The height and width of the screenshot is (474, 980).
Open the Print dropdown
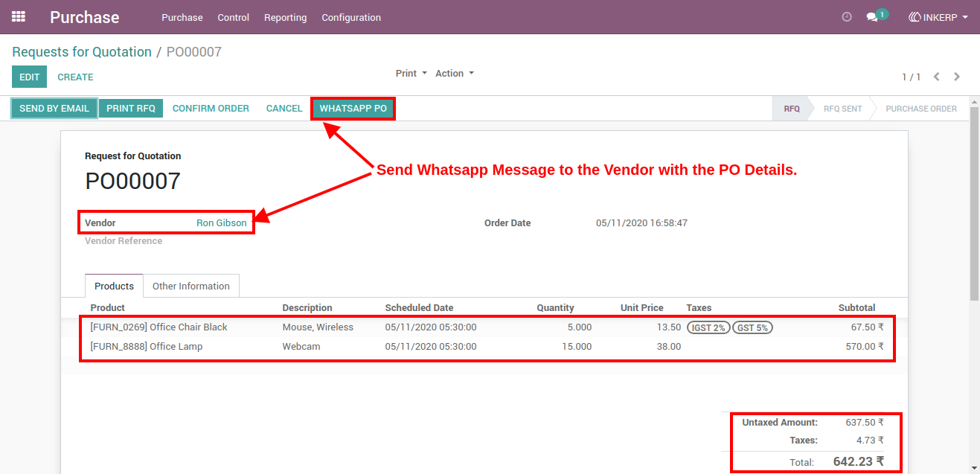pyautogui.click(x=411, y=73)
